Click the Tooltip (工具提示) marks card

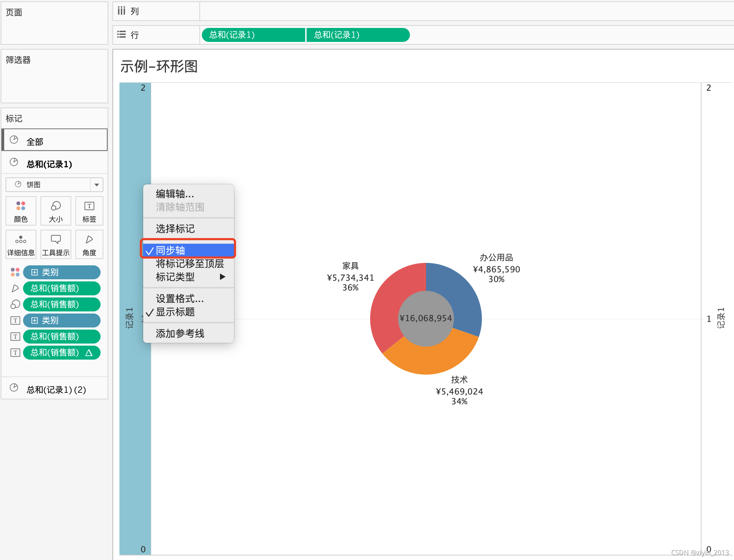pyautogui.click(x=56, y=244)
